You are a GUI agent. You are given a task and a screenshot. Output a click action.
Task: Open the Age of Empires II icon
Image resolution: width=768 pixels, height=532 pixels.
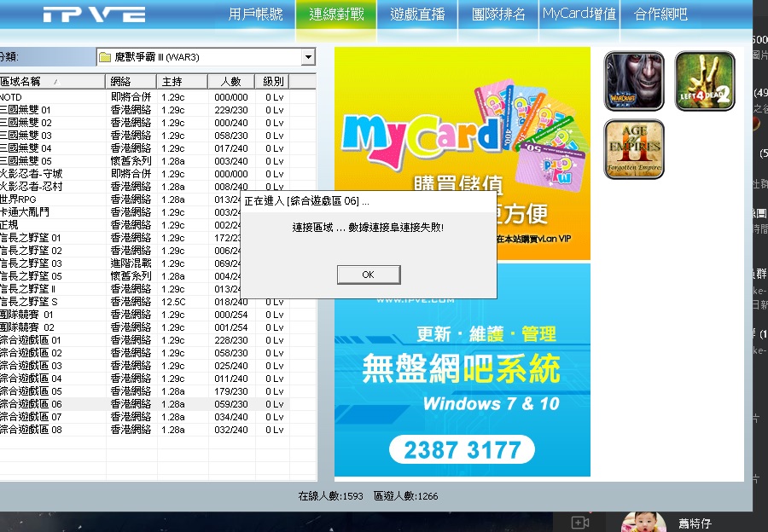coord(633,149)
